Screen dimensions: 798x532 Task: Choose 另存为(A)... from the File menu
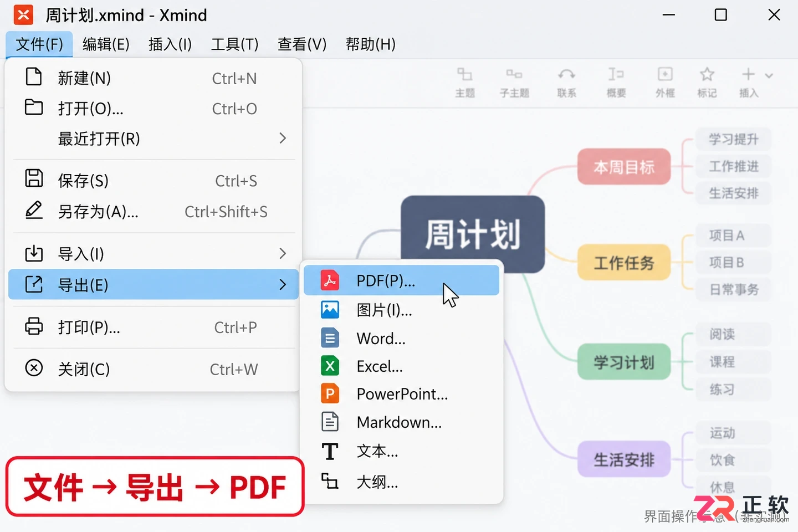tap(154, 211)
